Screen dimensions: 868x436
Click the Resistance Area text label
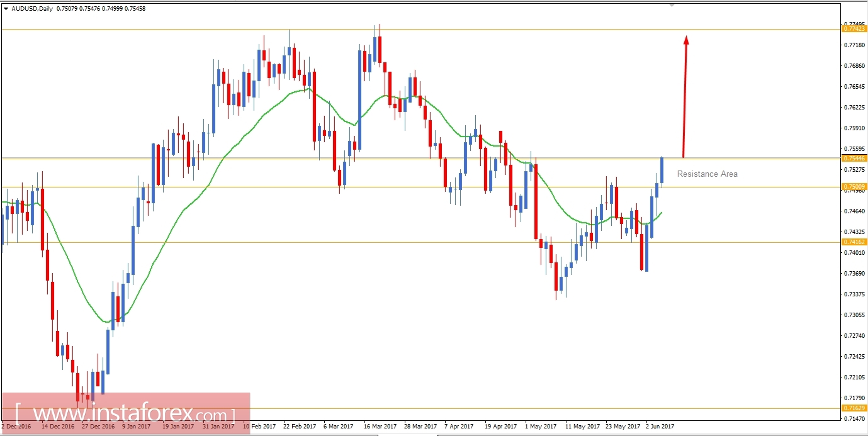coord(706,174)
